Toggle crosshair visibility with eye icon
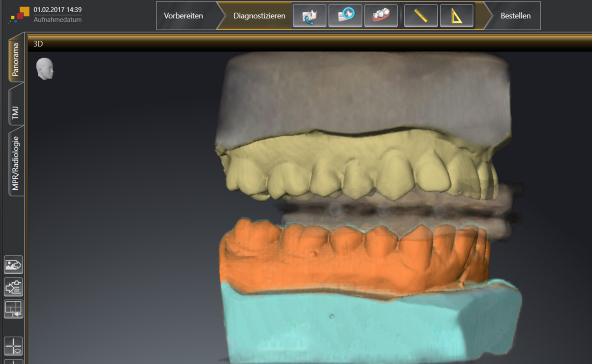The image size is (592, 364). pyautogui.click(x=13, y=346)
